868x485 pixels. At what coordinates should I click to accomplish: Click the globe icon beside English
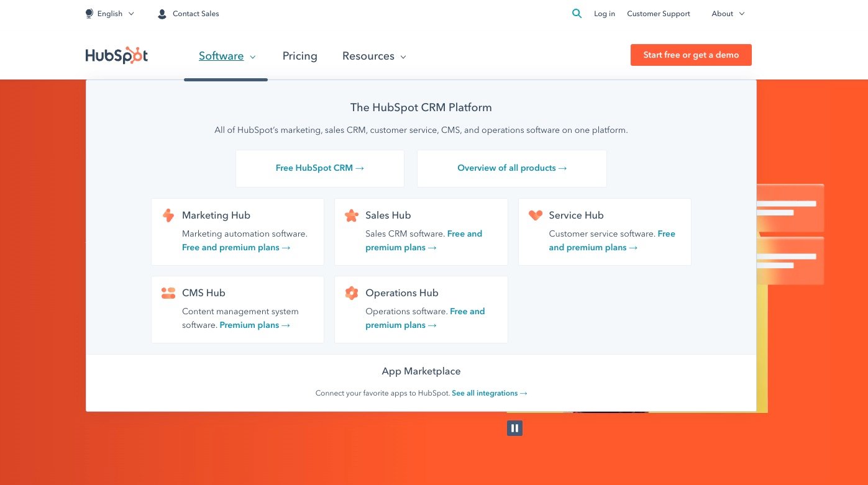pos(88,13)
